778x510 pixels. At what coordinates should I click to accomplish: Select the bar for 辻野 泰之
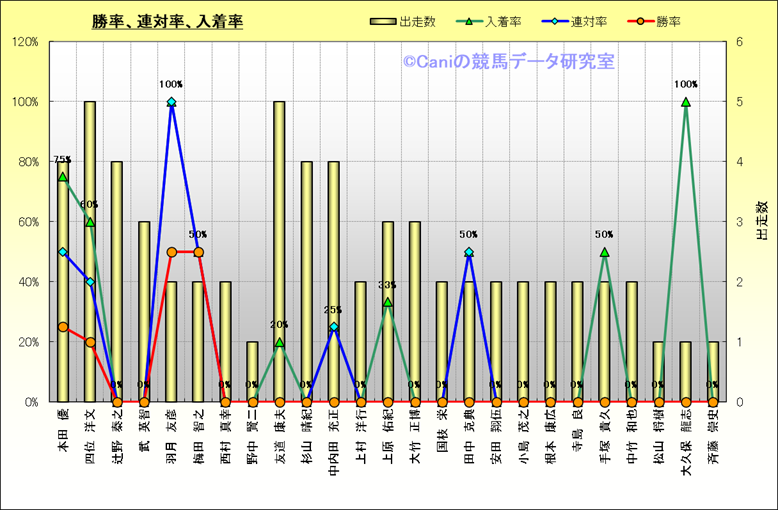tap(117, 280)
